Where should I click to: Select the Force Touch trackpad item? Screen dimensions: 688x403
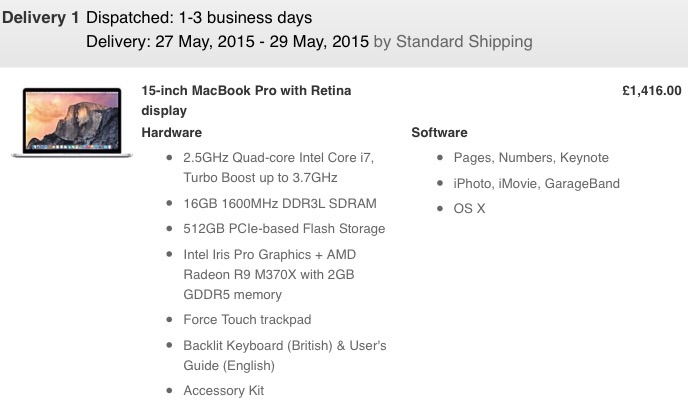coord(247,320)
